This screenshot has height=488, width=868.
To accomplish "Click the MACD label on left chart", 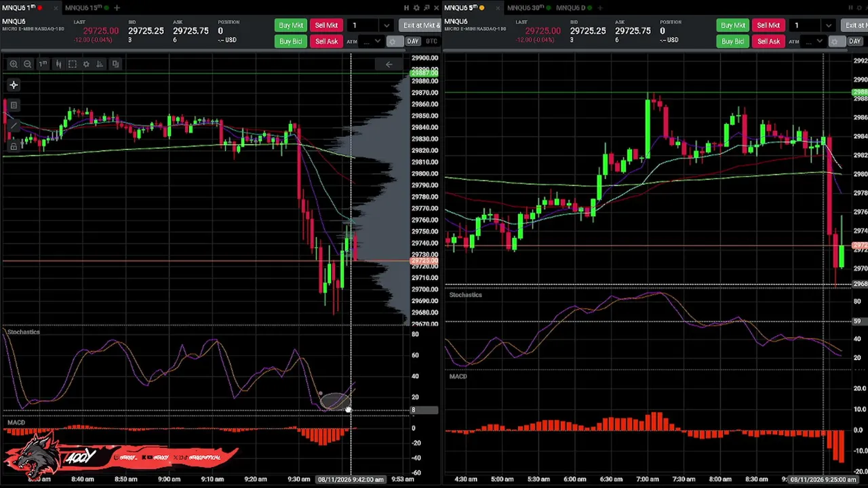I will coord(16,423).
